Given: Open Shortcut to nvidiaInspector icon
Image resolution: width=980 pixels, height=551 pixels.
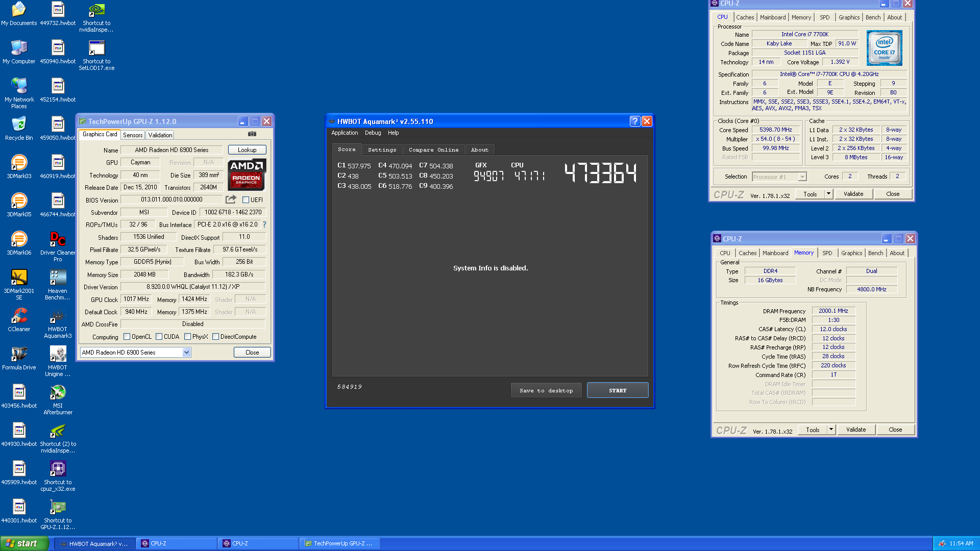Looking at the screenshot, I should (x=96, y=17).
